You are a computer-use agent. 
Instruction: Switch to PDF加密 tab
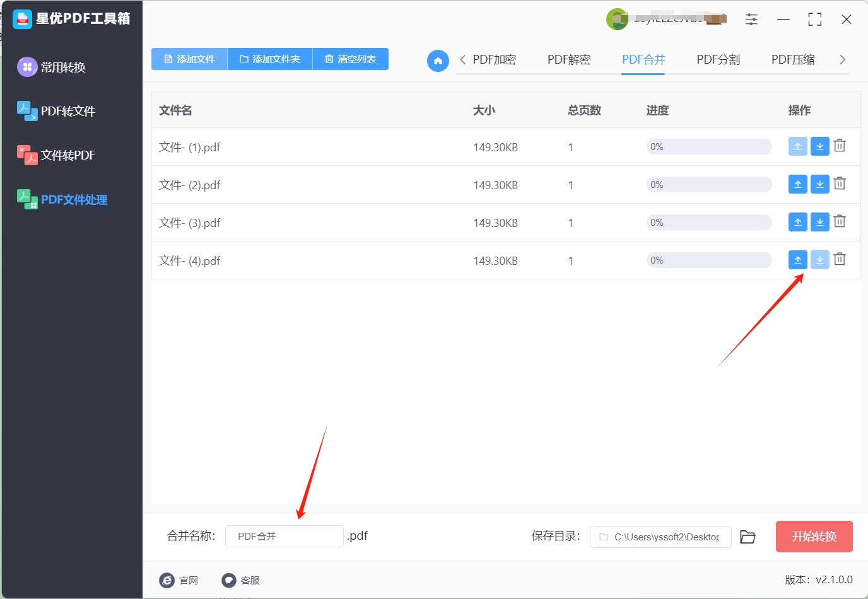495,59
